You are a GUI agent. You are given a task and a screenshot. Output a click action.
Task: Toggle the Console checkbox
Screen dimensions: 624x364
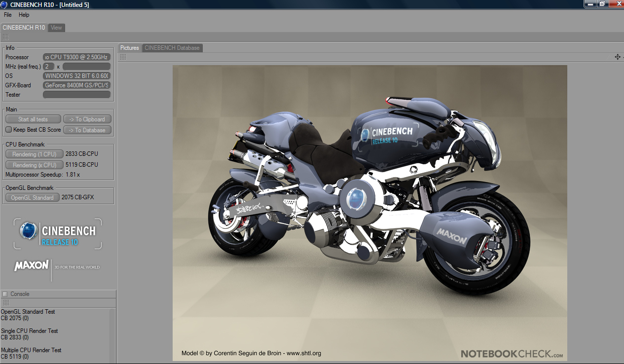coord(5,294)
